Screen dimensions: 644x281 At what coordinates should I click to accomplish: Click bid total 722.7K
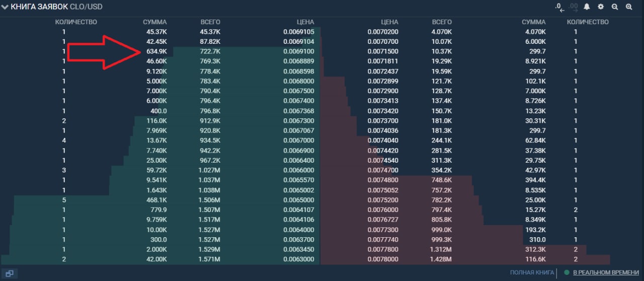(210, 51)
